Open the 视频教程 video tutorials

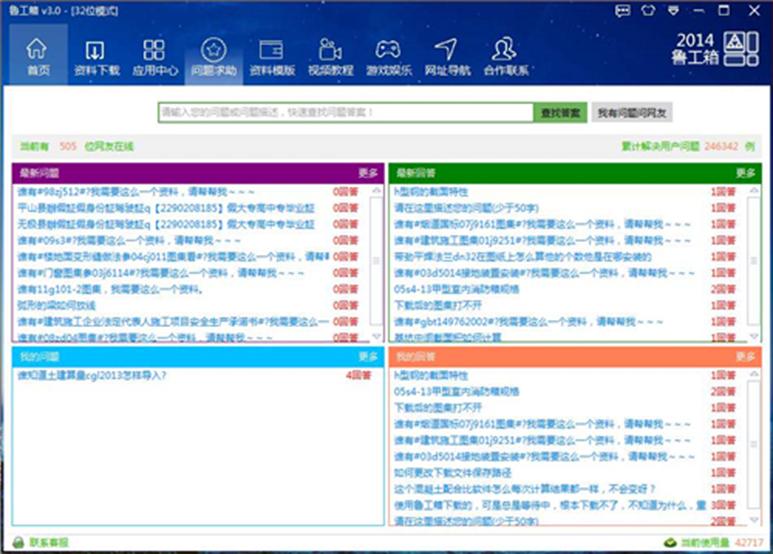coord(330,56)
